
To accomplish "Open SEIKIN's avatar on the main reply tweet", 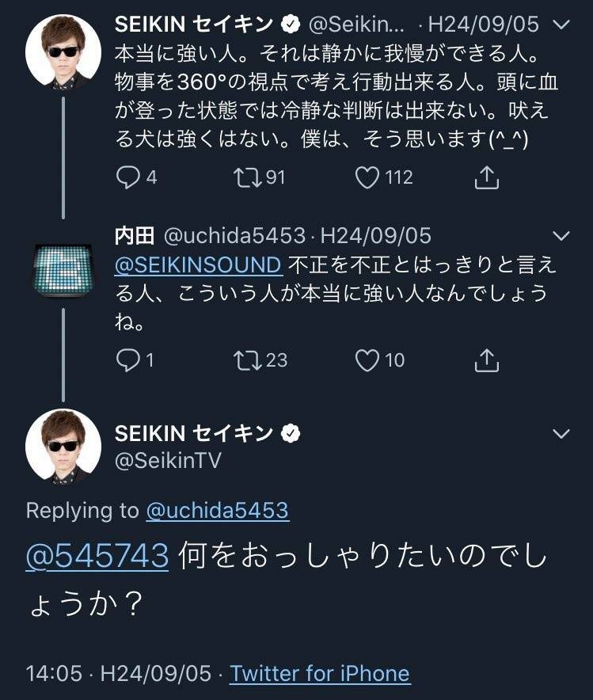I will (63, 447).
